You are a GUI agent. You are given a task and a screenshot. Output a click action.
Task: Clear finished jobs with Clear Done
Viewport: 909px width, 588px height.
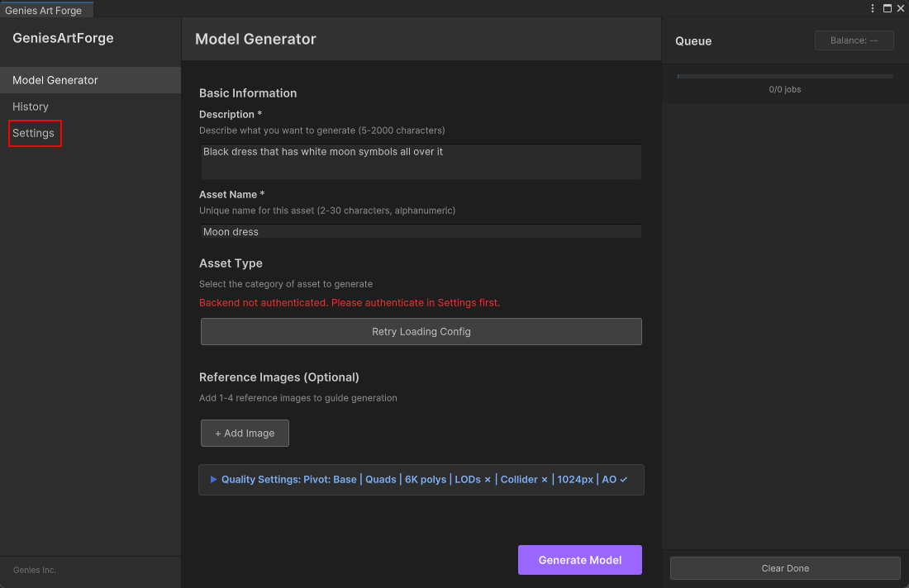(784, 568)
